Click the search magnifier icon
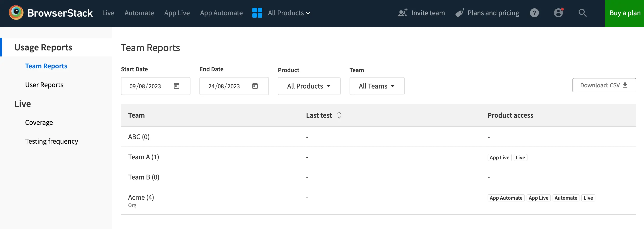644x229 pixels. click(582, 13)
